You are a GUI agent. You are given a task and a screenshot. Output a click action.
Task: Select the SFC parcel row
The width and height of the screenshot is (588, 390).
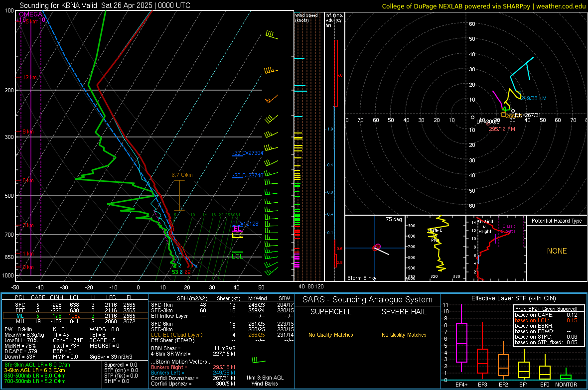point(75,305)
